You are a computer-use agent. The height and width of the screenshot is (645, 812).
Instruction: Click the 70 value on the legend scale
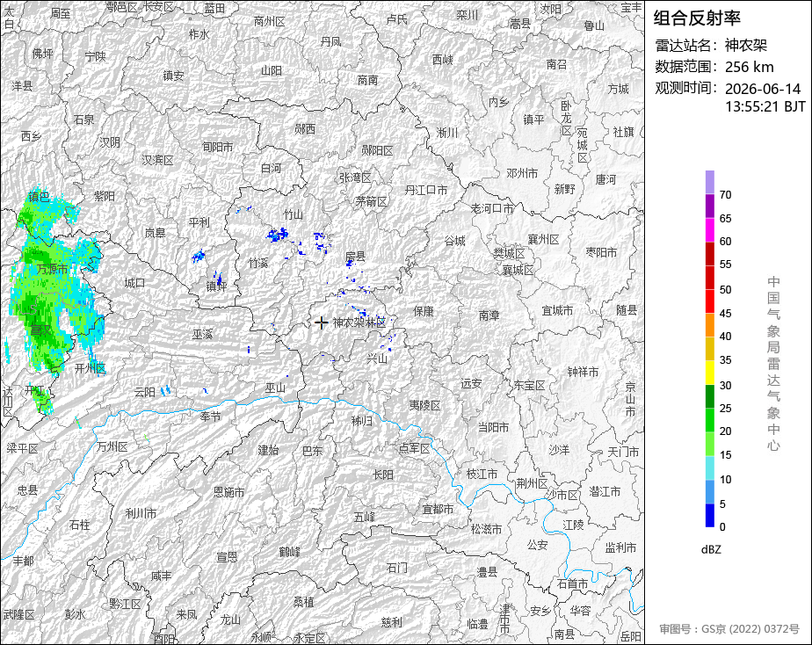(x=726, y=195)
